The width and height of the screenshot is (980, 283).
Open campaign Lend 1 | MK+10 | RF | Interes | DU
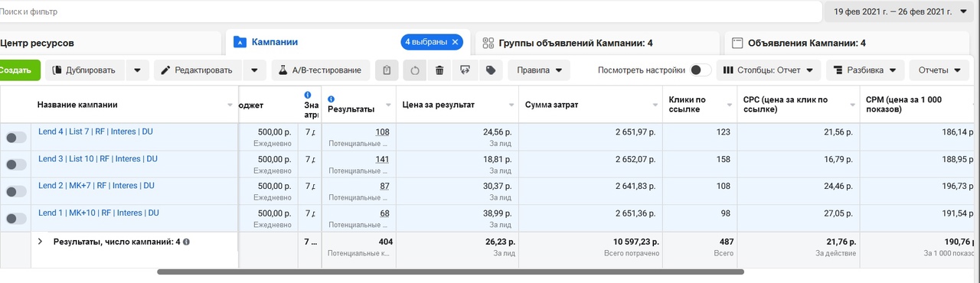coord(99,212)
